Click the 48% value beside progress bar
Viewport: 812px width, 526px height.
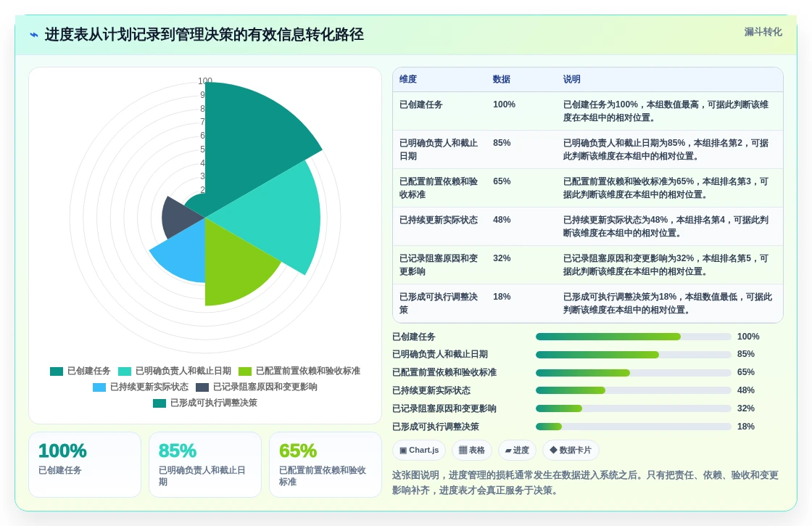click(746, 390)
